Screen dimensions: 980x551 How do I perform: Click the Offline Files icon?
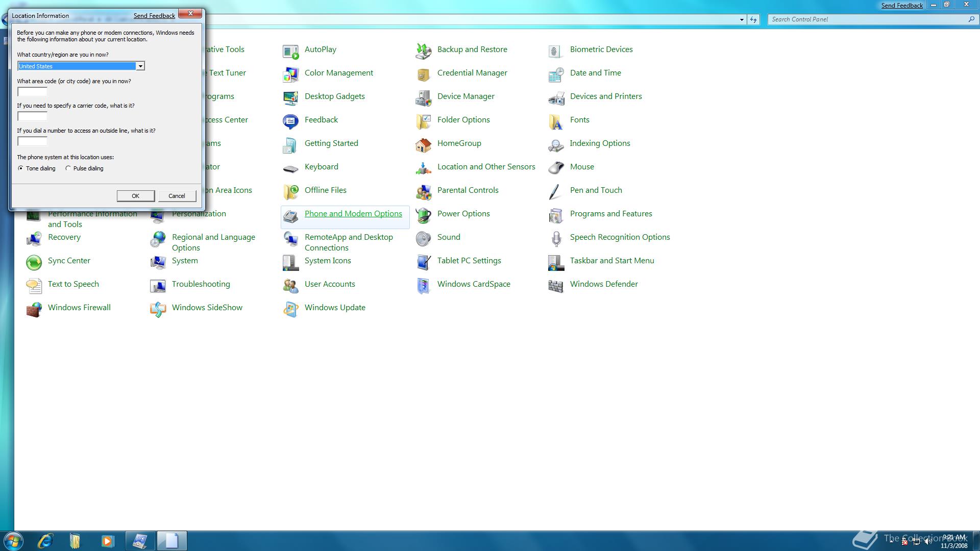(x=290, y=192)
